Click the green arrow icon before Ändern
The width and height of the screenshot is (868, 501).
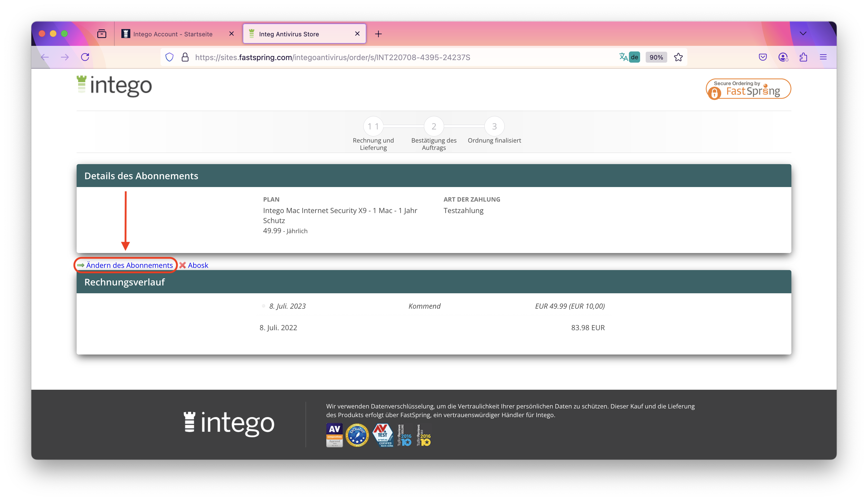pyautogui.click(x=81, y=265)
